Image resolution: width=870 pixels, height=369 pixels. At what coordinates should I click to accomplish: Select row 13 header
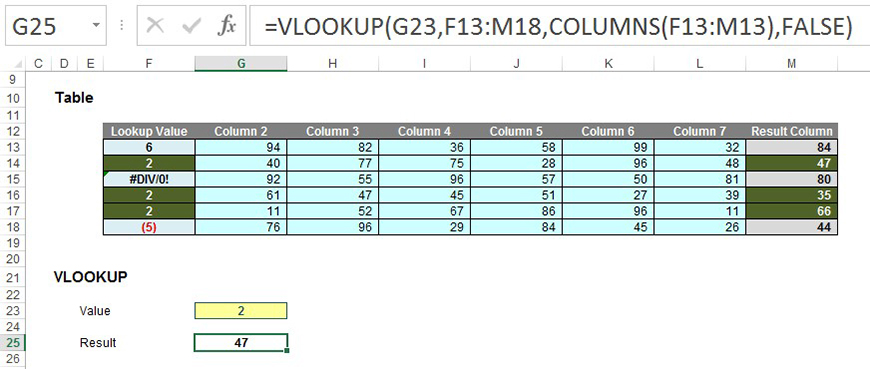click(x=13, y=147)
